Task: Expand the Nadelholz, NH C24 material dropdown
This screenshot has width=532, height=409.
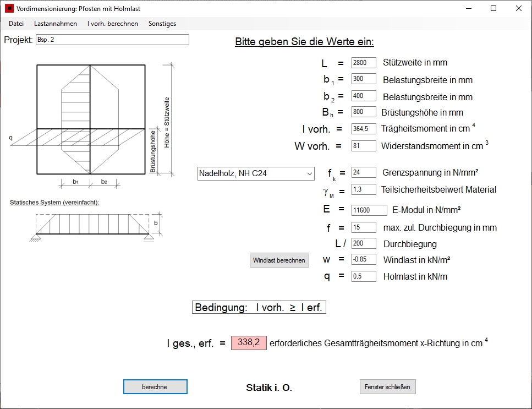Action: click(256, 173)
